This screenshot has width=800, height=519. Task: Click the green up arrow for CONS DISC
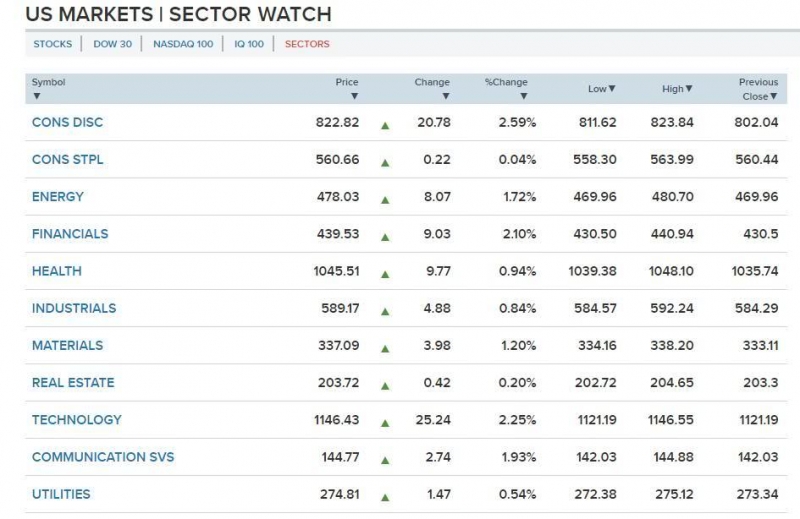[384, 124]
